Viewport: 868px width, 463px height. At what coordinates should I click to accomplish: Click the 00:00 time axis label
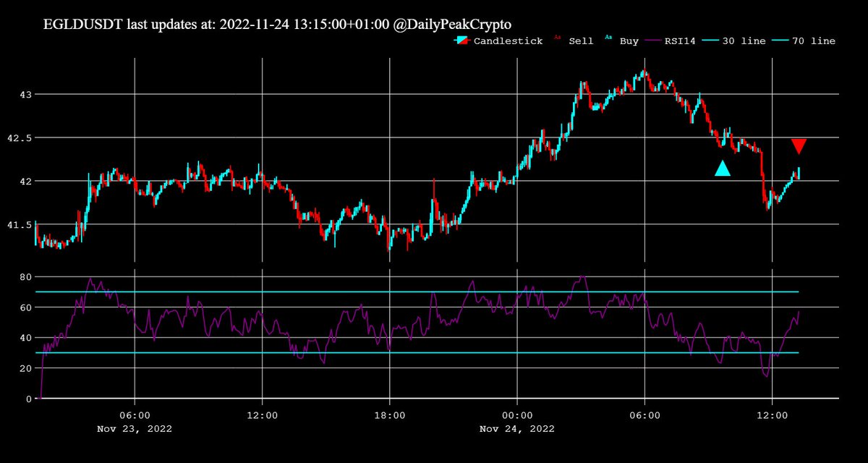(517, 415)
